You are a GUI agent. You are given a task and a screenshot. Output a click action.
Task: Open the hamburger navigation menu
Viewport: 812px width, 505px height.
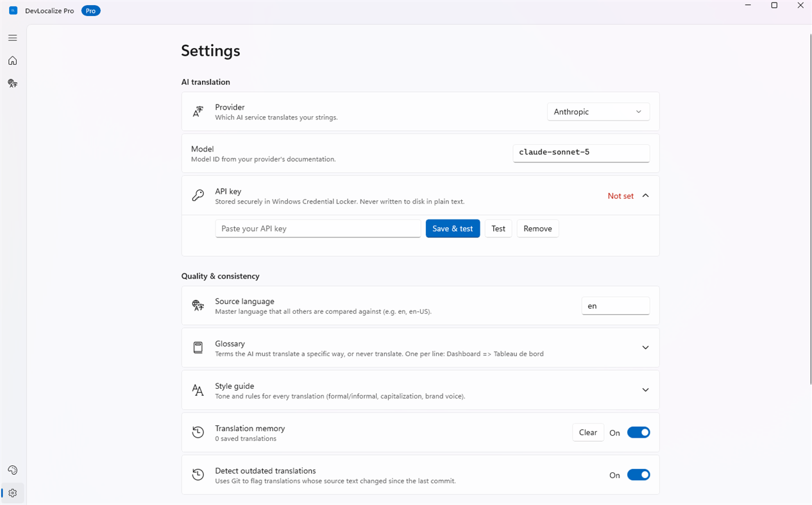12,38
